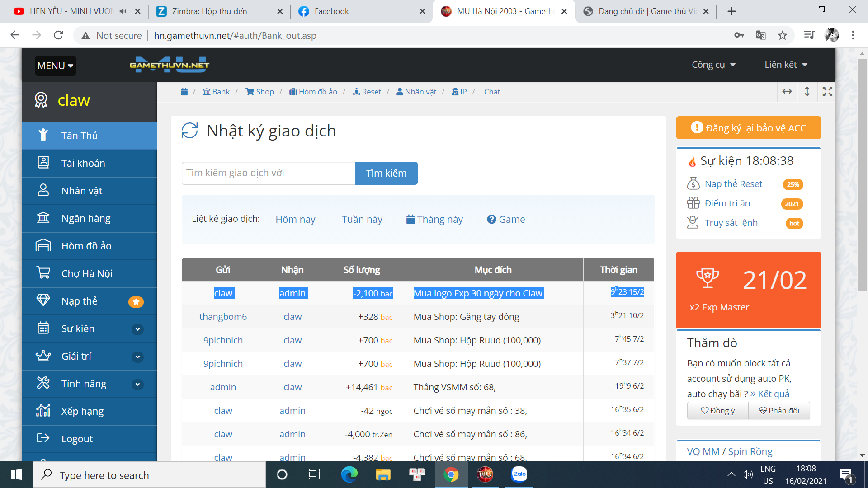This screenshot has width=868, height=488.
Task: Filter transactions by Tuần này
Action: pos(362,219)
